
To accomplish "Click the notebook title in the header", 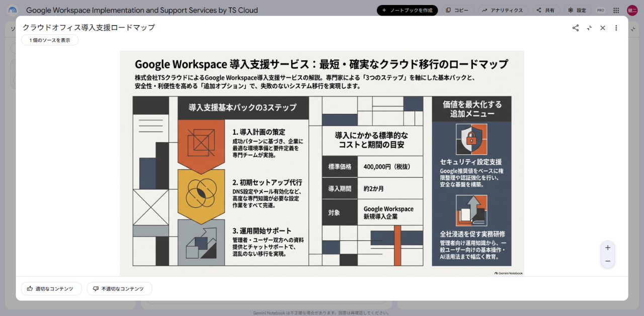I will coord(142,10).
